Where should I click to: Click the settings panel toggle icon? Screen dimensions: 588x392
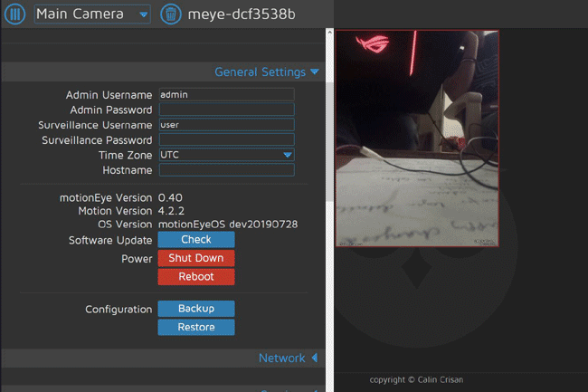point(14,14)
